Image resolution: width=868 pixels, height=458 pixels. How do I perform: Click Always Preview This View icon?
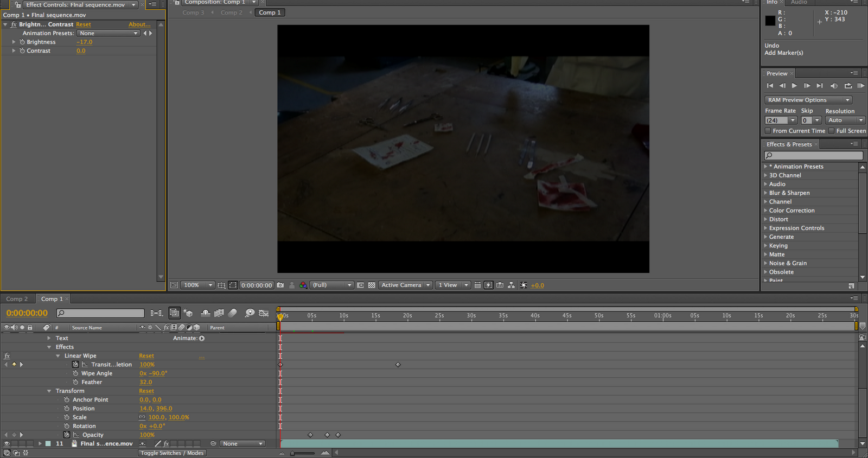[174, 285]
